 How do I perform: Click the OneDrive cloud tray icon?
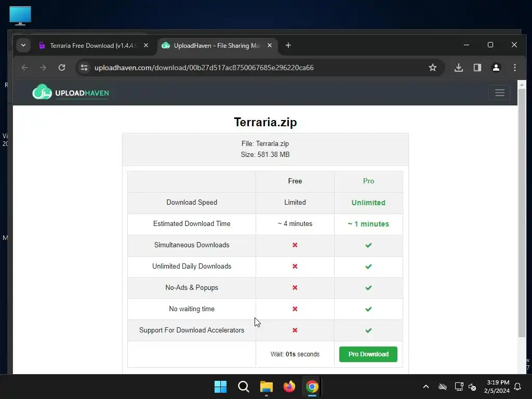[x=443, y=387]
